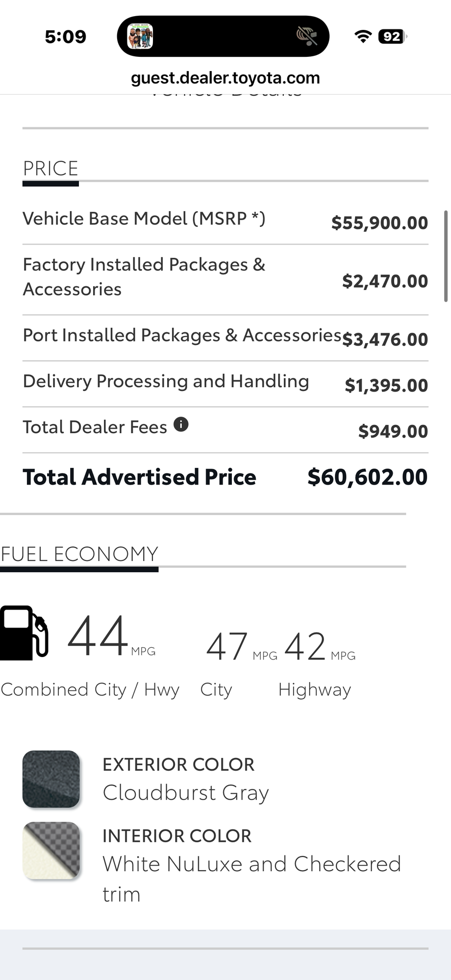The height and width of the screenshot is (980, 451).
Task: Tap the FUEL ECONOMY section heading
Action: click(x=79, y=554)
